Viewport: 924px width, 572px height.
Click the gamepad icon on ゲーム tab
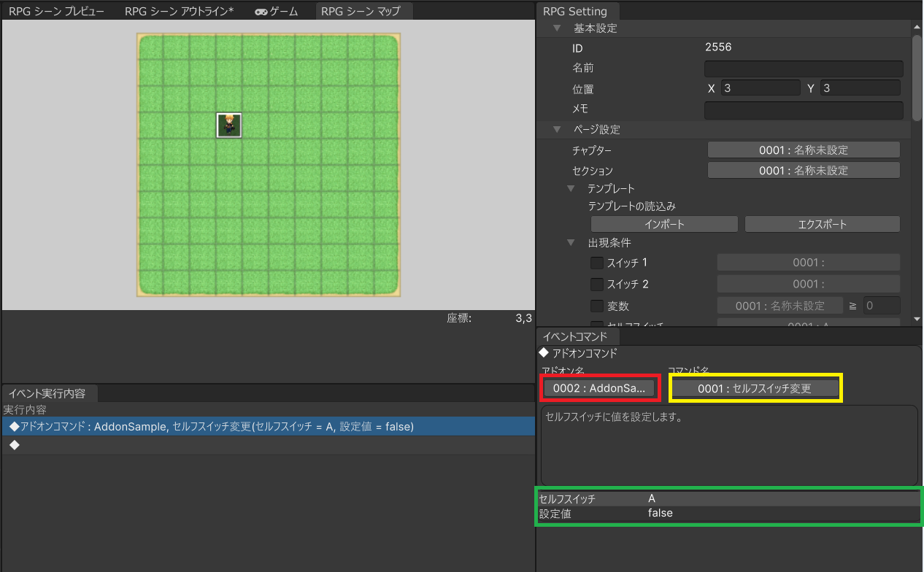tap(261, 12)
